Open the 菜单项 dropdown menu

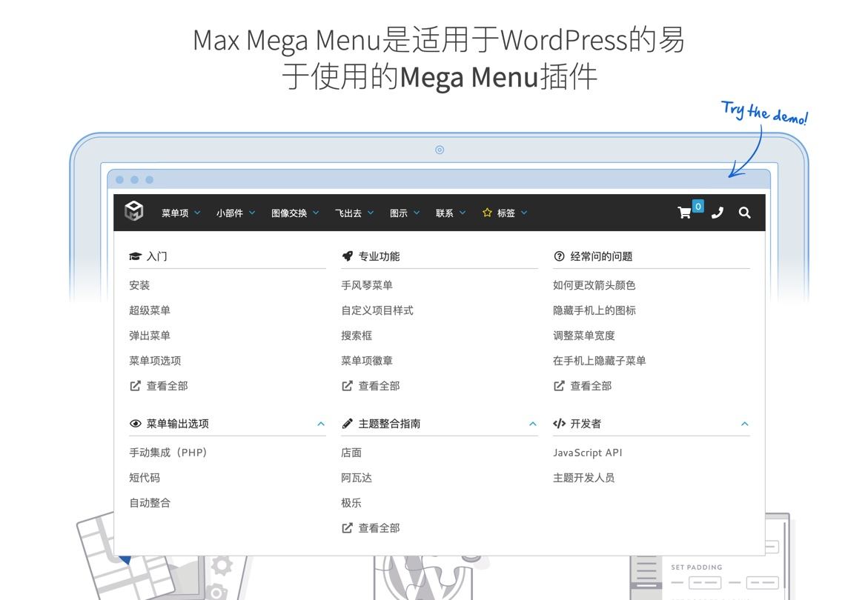coord(181,213)
